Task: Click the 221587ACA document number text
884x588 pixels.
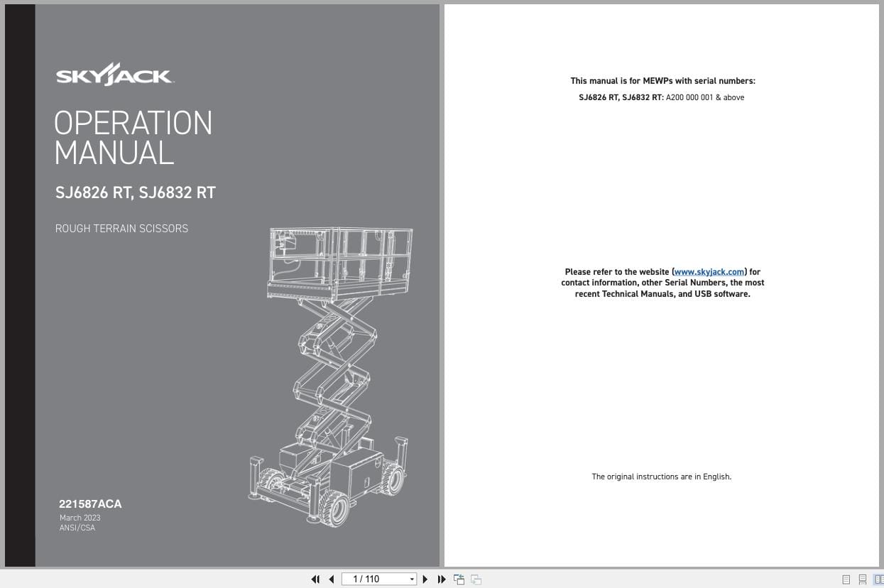Action: (x=90, y=503)
